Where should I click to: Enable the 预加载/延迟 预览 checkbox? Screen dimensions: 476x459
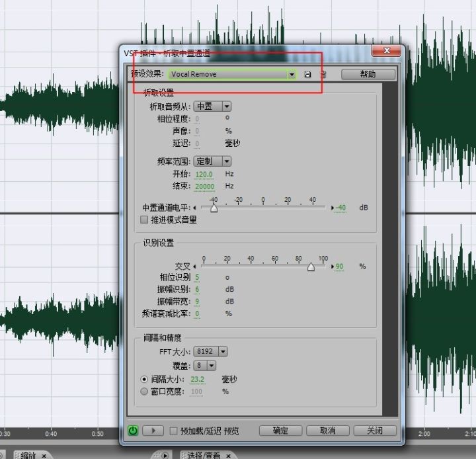[x=173, y=431]
